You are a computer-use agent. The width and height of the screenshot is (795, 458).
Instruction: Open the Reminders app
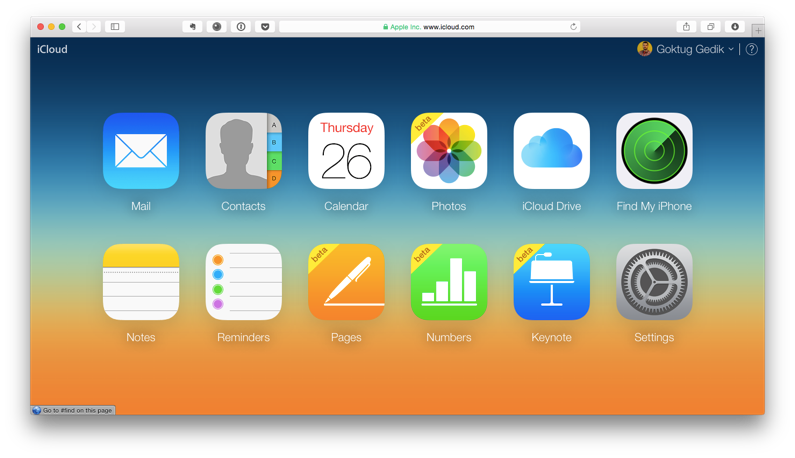(x=243, y=282)
